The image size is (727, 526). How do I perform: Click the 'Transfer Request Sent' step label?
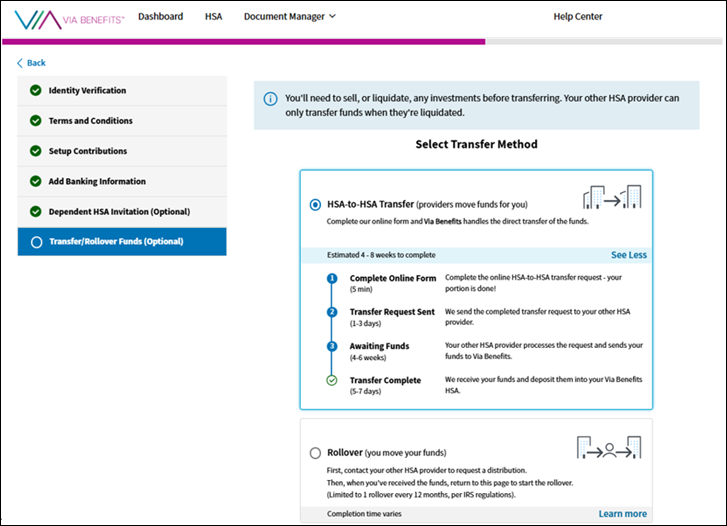click(392, 312)
